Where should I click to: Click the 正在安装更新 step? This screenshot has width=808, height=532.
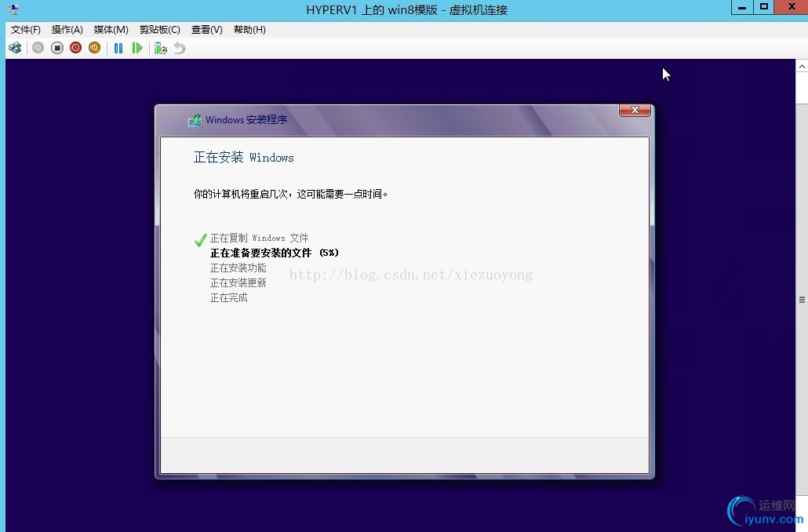[x=238, y=282]
